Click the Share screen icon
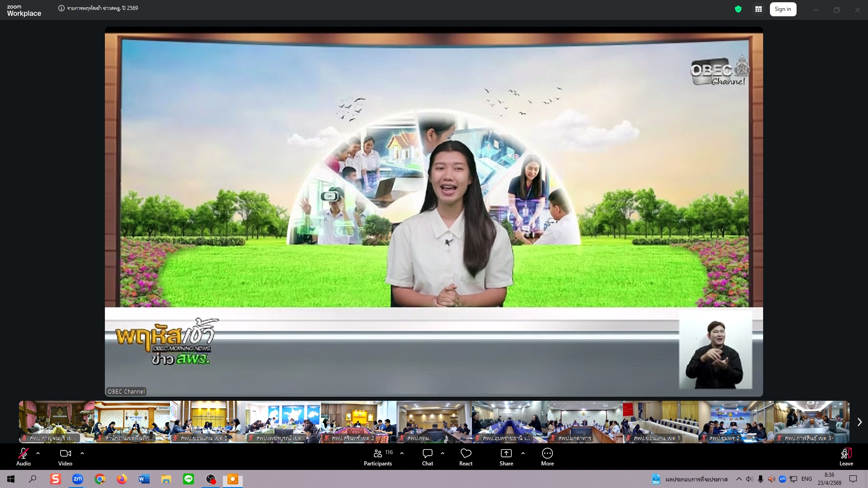 click(506, 453)
